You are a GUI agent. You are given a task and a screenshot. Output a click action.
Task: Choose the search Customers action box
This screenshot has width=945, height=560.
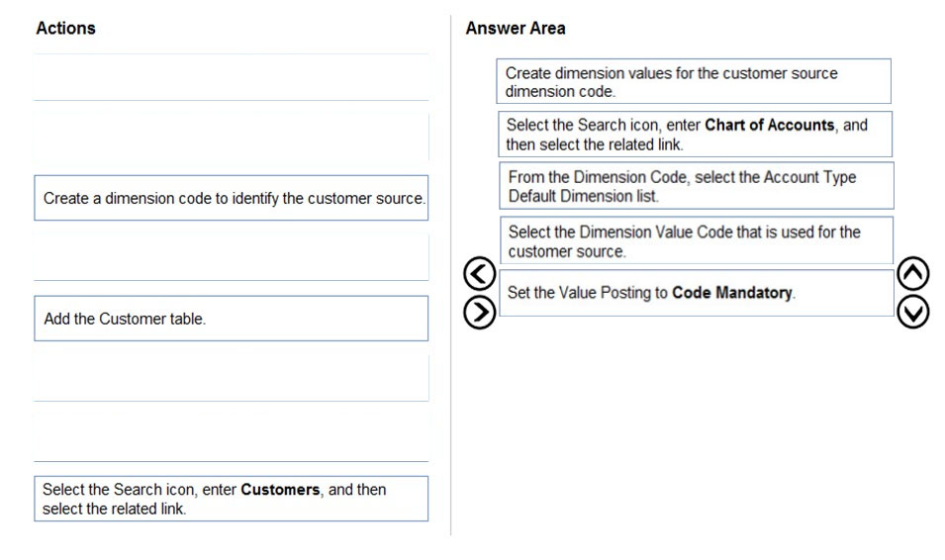click(232, 499)
